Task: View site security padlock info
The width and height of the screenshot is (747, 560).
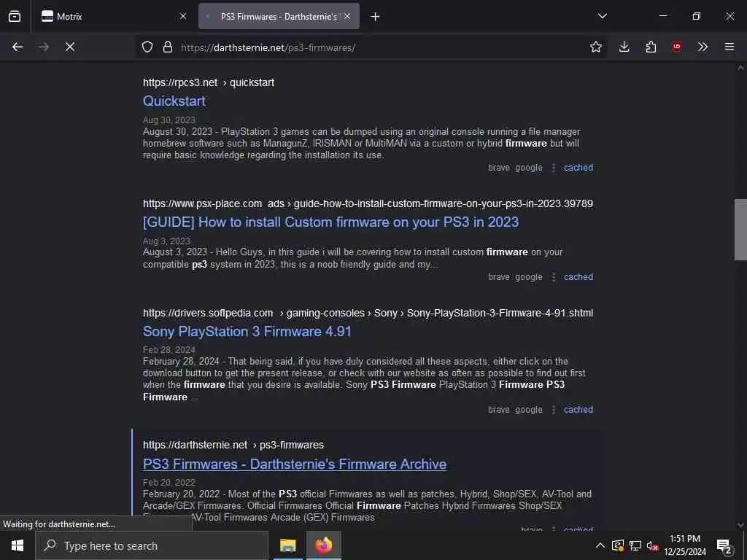Action: pos(168,47)
